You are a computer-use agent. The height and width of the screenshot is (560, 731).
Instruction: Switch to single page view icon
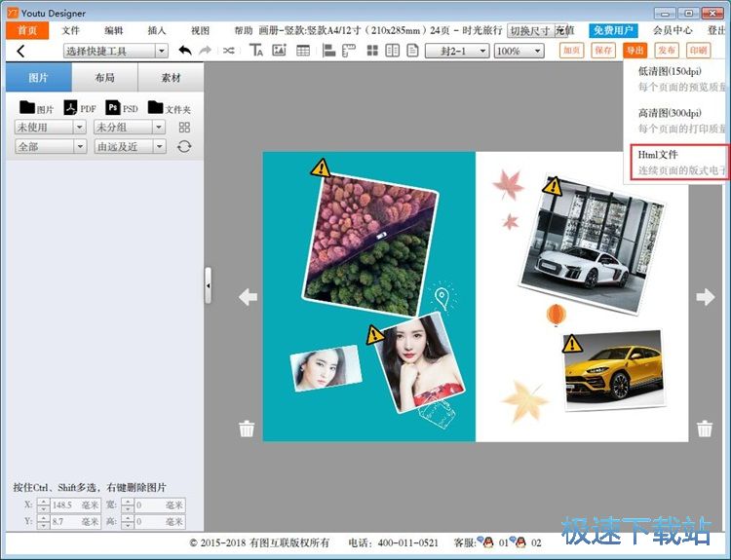tap(412, 51)
